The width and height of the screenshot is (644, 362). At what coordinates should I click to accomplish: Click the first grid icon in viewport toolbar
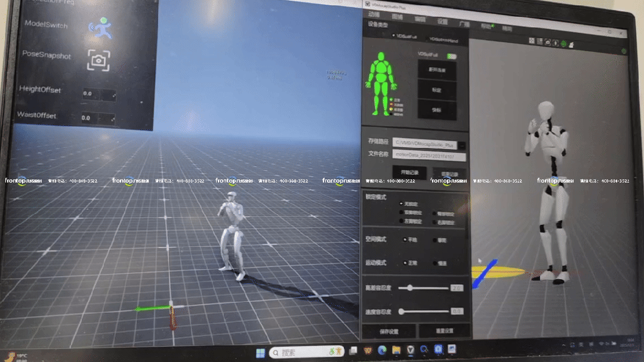532,41
